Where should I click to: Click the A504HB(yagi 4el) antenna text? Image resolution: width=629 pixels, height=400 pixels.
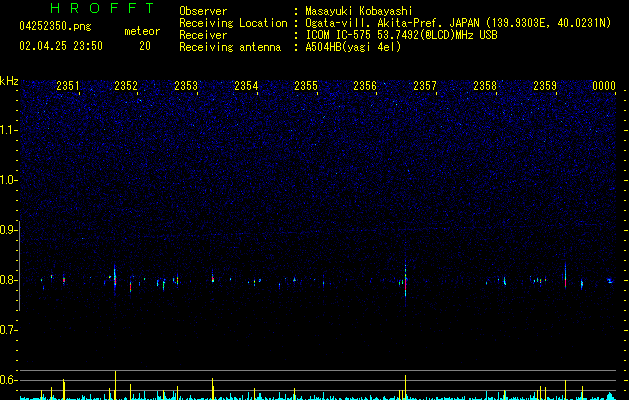click(353, 47)
